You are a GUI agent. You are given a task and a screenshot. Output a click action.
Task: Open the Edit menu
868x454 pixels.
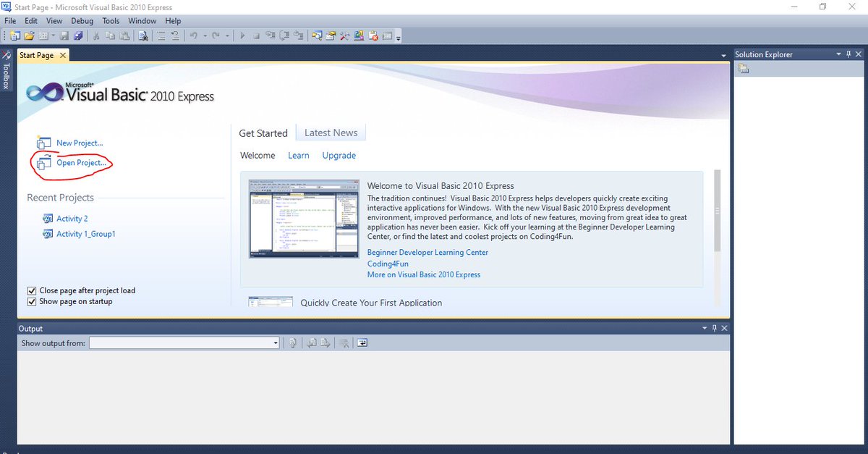coord(32,21)
